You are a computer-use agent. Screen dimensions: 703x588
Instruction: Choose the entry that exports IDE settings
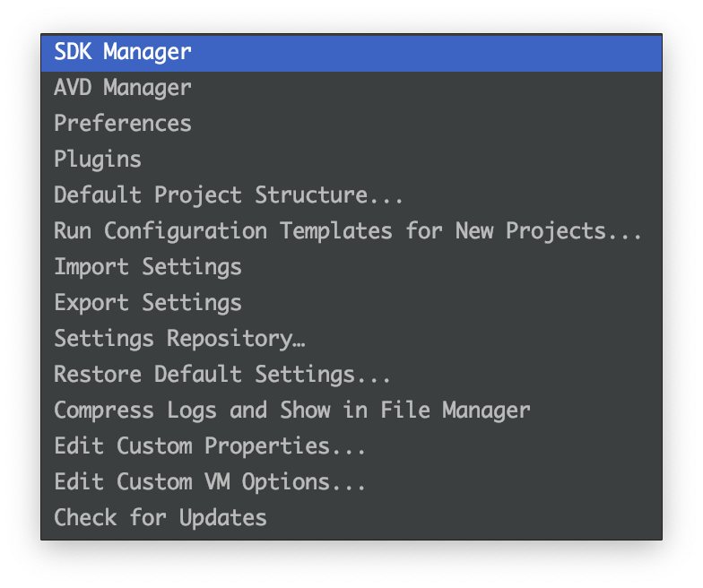pyautogui.click(x=351, y=303)
